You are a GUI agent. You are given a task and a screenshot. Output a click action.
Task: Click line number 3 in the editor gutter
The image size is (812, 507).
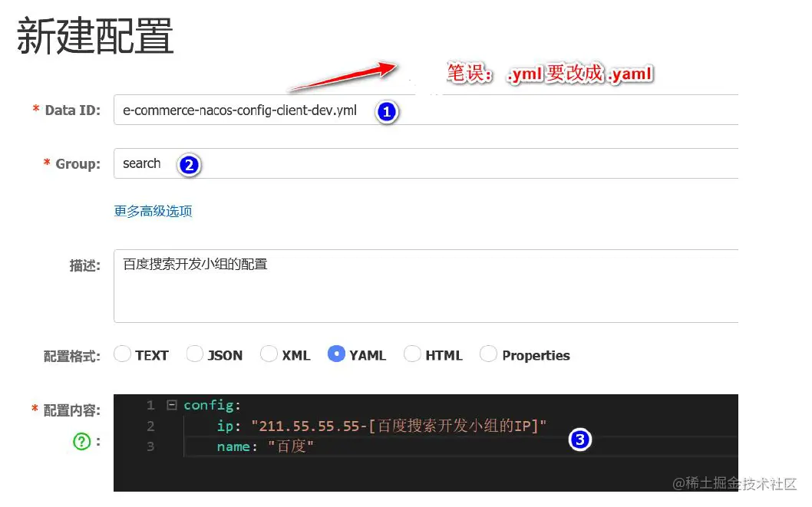pyautogui.click(x=150, y=446)
